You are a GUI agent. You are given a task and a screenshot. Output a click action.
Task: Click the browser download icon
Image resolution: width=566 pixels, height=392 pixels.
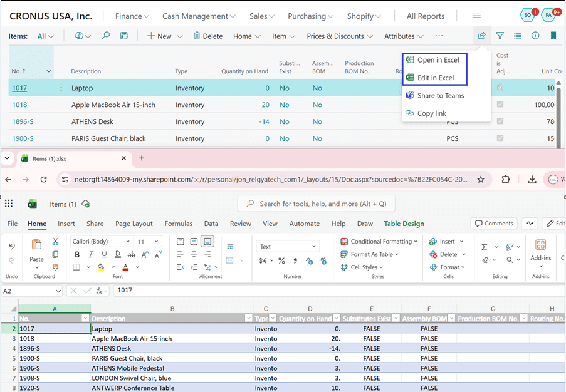(532, 180)
